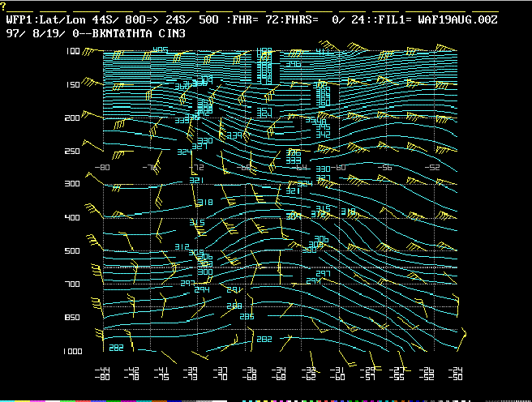Click the bottom axis label '-26 / -52'

click(x=426, y=374)
